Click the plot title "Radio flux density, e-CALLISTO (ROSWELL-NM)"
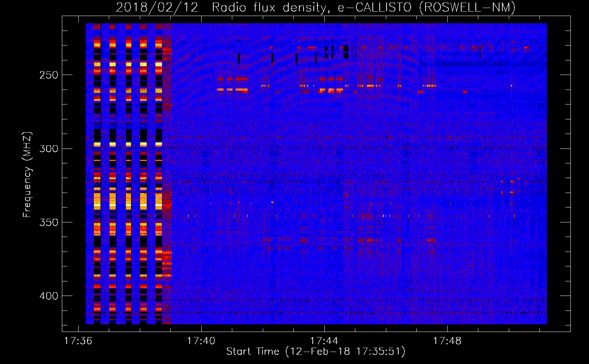The width and height of the screenshot is (589, 364). pos(364,8)
